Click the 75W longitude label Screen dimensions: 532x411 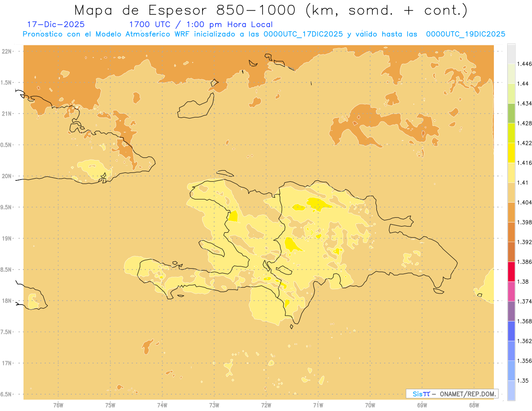click(110, 405)
